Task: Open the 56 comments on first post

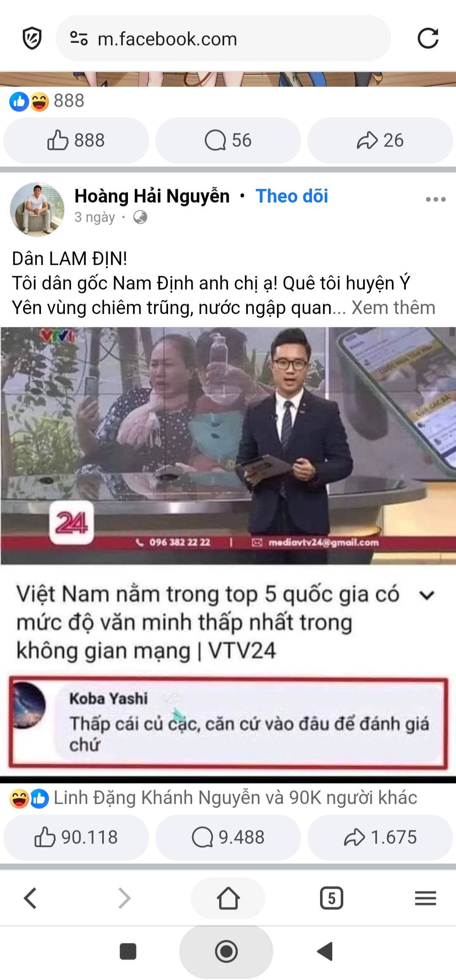Action: coord(228,140)
